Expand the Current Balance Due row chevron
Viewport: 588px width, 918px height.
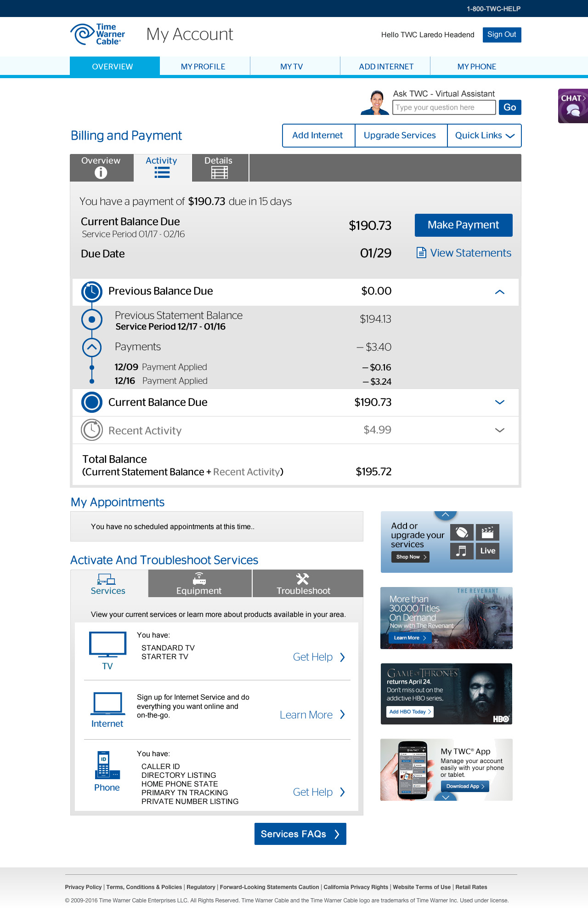coord(500,402)
